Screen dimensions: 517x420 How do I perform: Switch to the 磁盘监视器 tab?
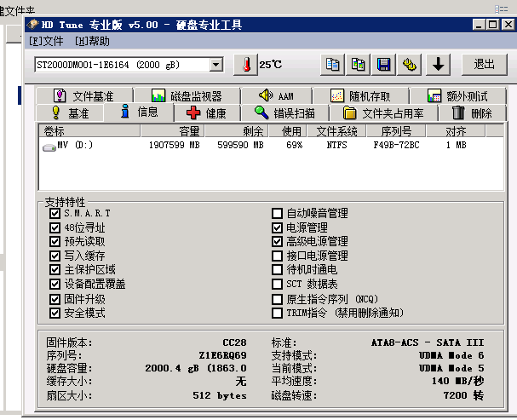(187, 96)
